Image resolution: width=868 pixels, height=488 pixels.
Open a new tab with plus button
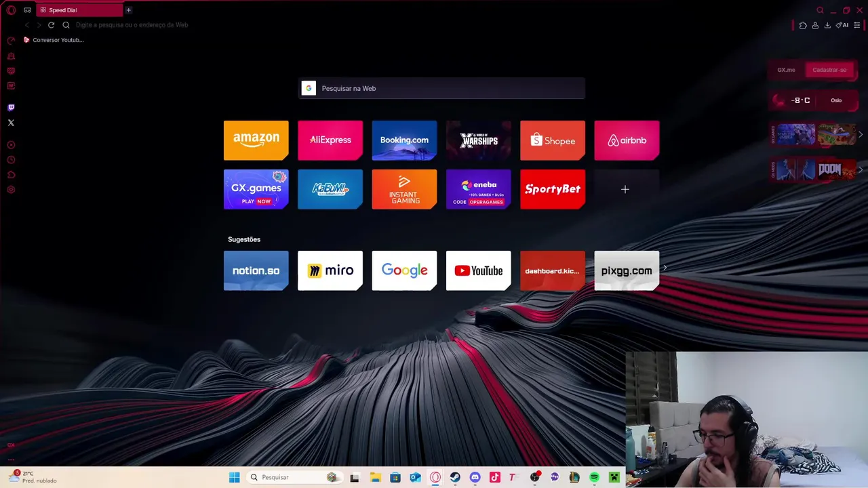pyautogui.click(x=128, y=10)
